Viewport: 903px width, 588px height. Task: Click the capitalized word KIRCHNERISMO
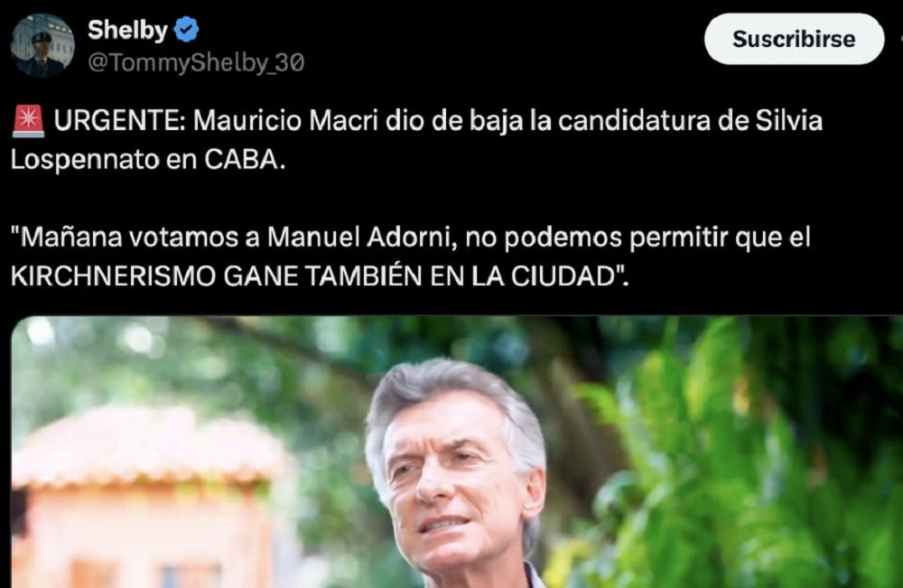click(x=113, y=276)
